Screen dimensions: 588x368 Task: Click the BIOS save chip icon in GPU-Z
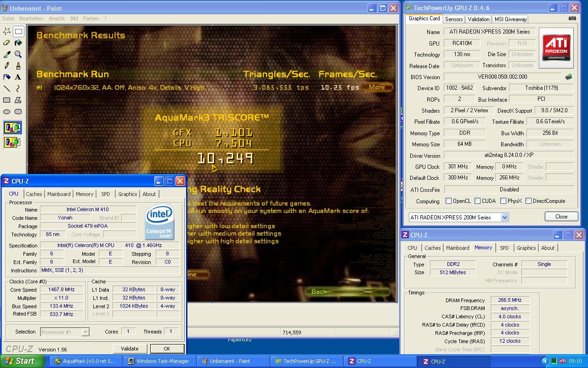(569, 77)
